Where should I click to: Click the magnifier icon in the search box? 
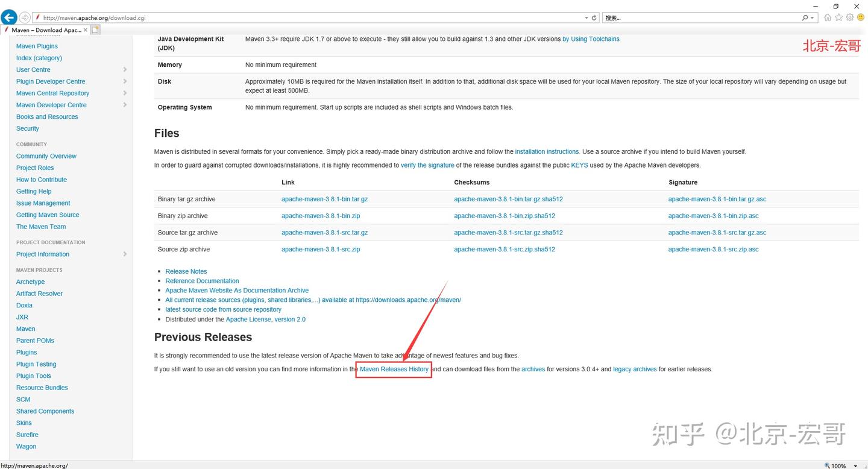click(805, 18)
